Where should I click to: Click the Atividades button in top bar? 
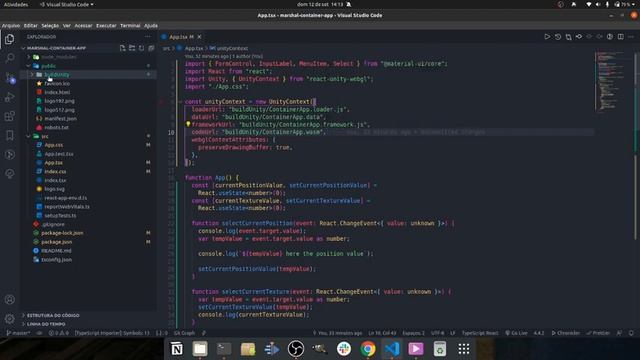[16, 4]
